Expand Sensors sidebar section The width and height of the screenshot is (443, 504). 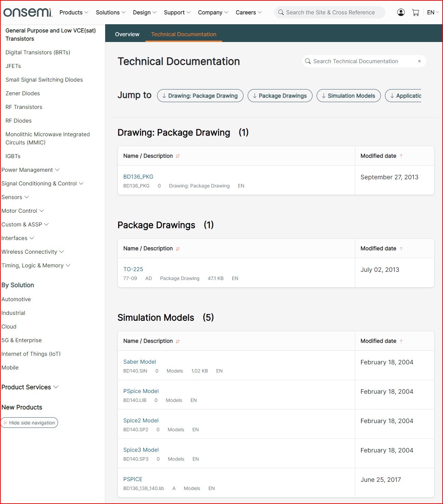(15, 197)
